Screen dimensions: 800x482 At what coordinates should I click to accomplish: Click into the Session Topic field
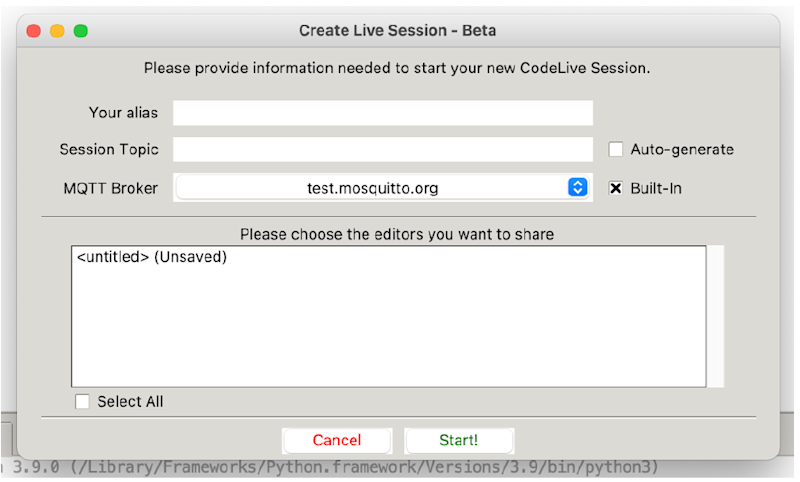coord(383,150)
